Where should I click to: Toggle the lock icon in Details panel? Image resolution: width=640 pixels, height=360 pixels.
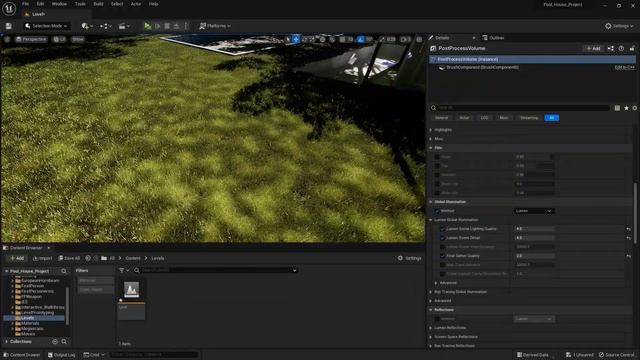click(x=632, y=49)
